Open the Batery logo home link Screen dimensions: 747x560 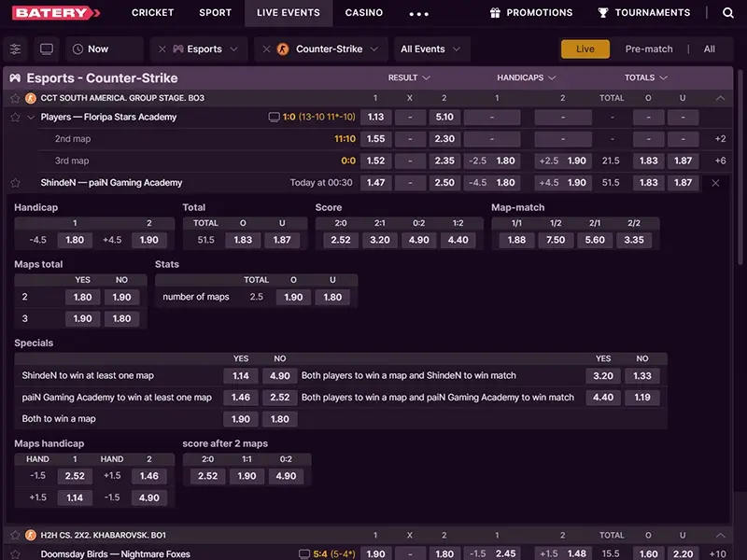[x=56, y=13]
